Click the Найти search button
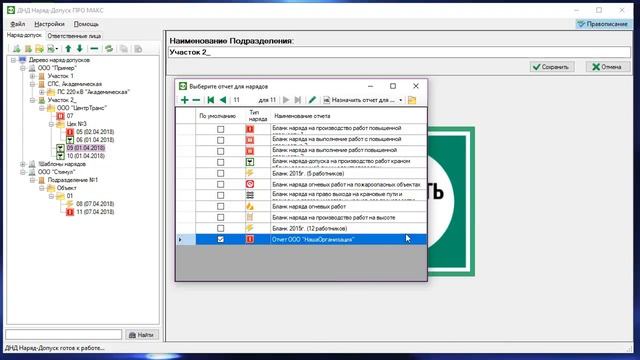Screen dimensions: 640x360 (x=142, y=335)
